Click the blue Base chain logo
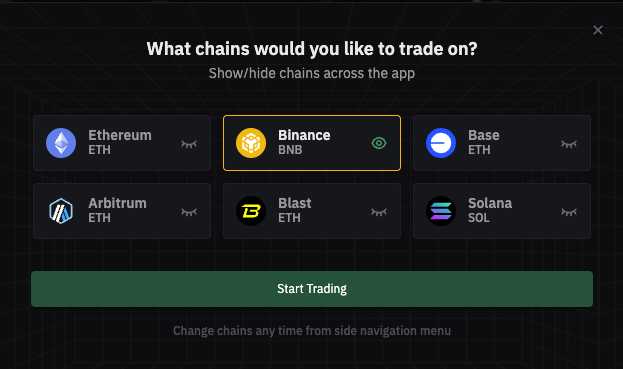 [441, 143]
